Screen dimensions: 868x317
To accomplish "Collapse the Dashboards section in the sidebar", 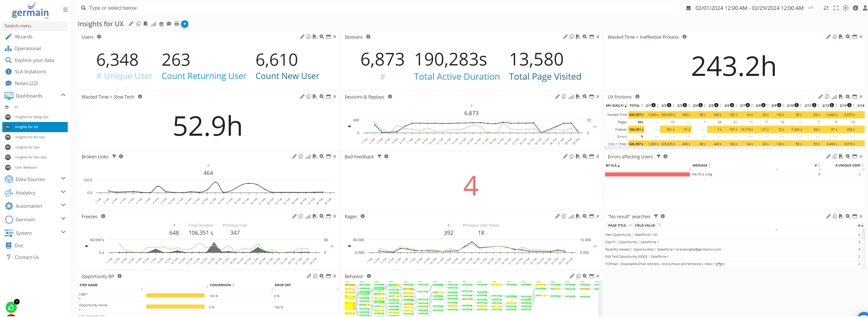I will coord(63,95).
